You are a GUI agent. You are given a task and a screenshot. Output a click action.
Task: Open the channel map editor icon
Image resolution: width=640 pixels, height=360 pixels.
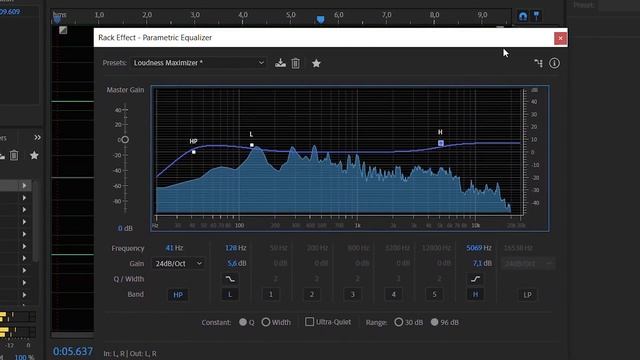[x=538, y=63]
